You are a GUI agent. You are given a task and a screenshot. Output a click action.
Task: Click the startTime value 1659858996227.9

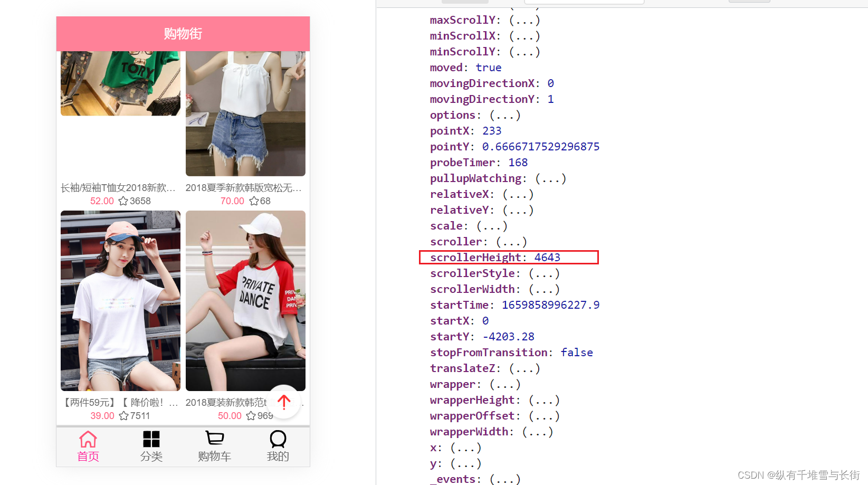550,305
